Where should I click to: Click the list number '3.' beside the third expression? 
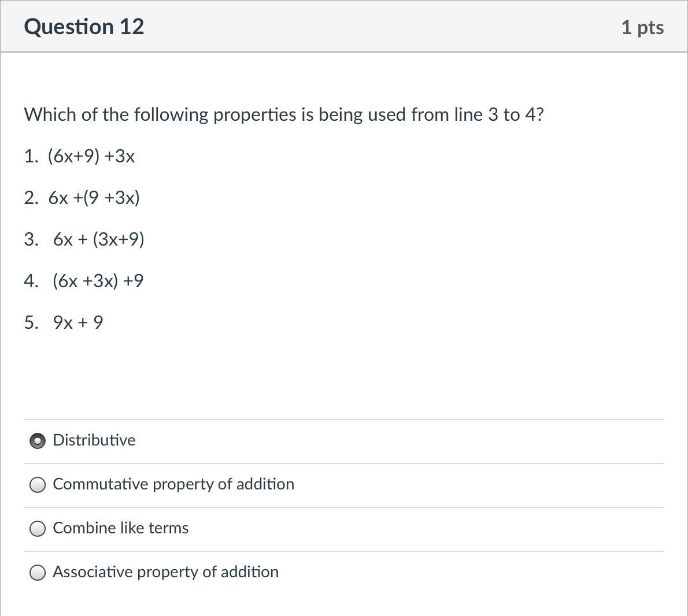point(31,239)
